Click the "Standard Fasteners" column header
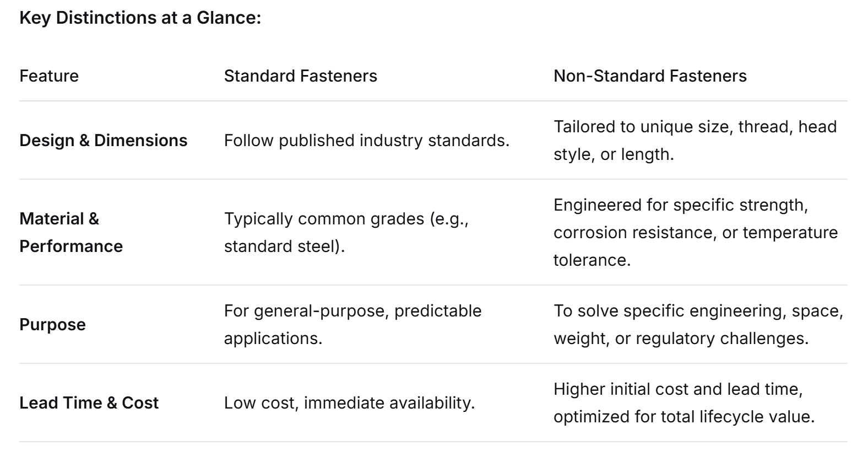 click(x=300, y=76)
